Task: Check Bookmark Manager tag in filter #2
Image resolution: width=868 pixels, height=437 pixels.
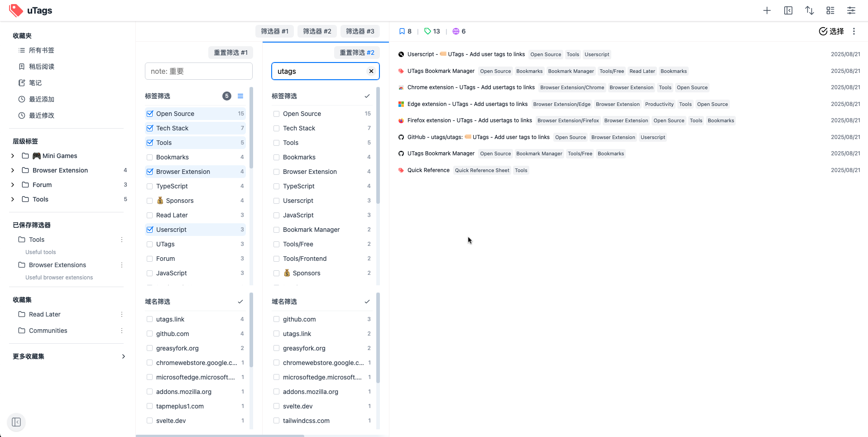Action: click(x=277, y=230)
